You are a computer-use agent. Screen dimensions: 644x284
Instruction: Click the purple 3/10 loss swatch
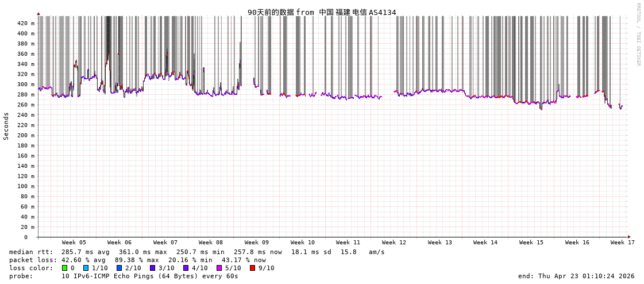(152, 268)
